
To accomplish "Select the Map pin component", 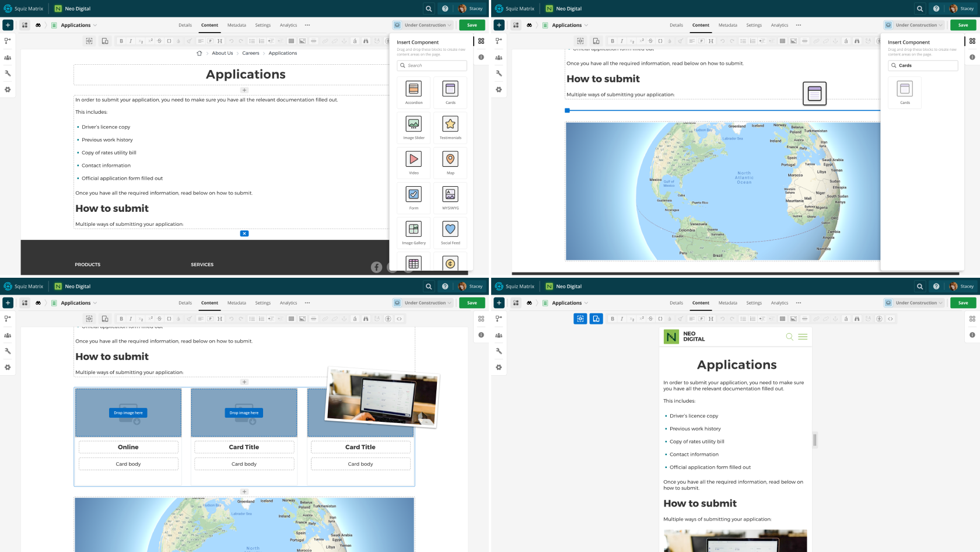I will (450, 162).
